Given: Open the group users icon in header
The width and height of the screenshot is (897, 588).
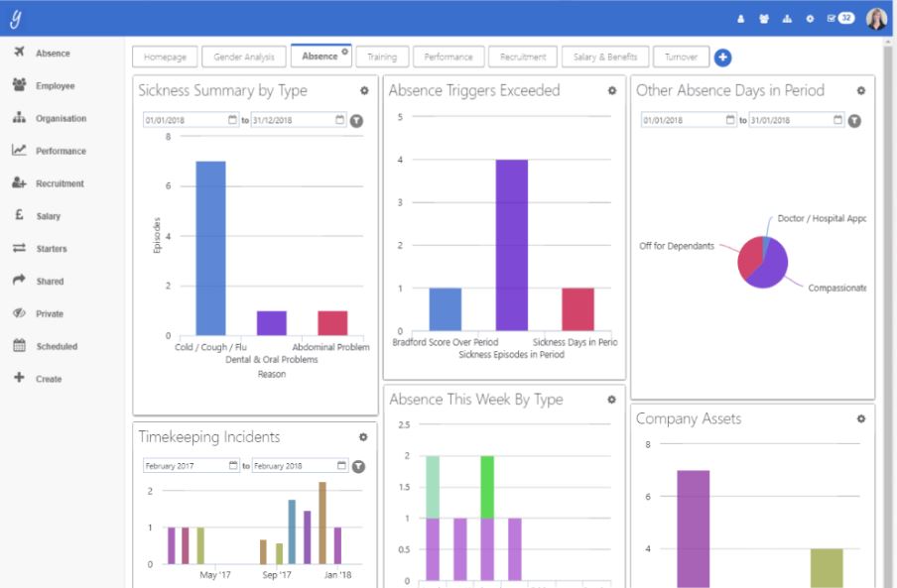Looking at the screenshot, I should click(x=764, y=19).
